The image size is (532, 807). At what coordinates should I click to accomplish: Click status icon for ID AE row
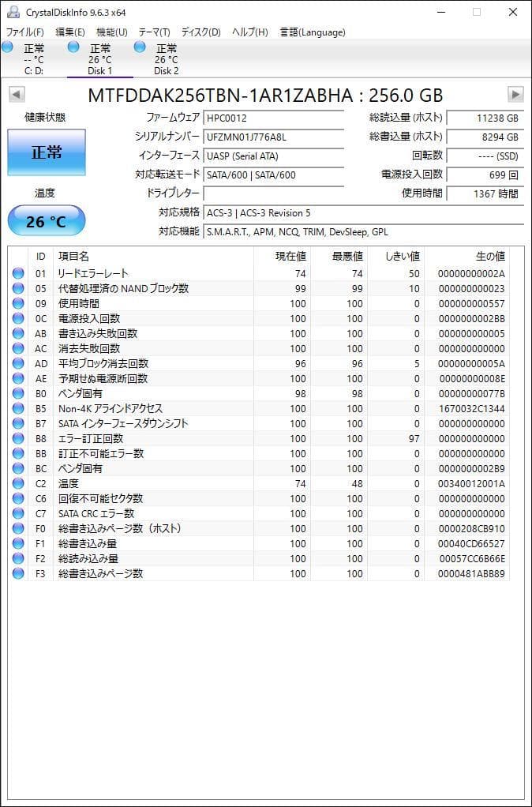18,378
